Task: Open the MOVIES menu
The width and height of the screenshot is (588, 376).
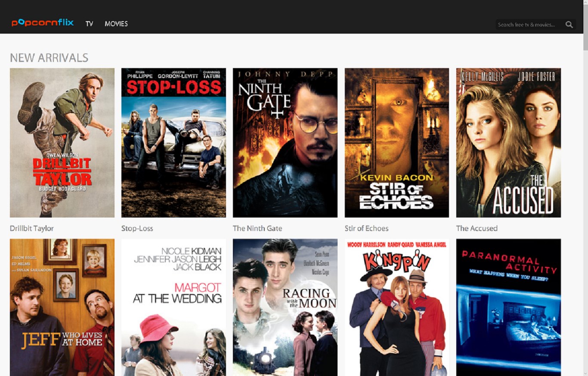Action: coord(116,24)
